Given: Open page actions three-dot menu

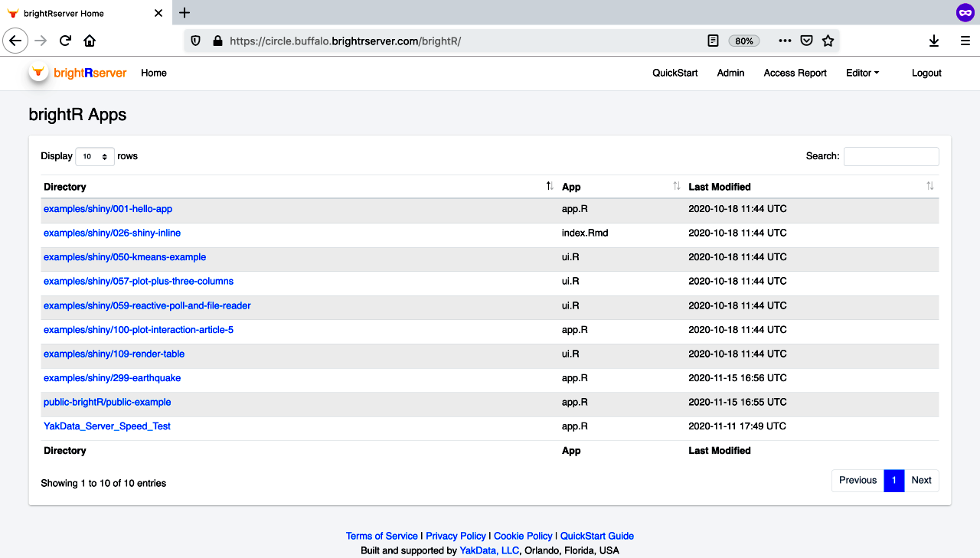Looking at the screenshot, I should pos(785,41).
